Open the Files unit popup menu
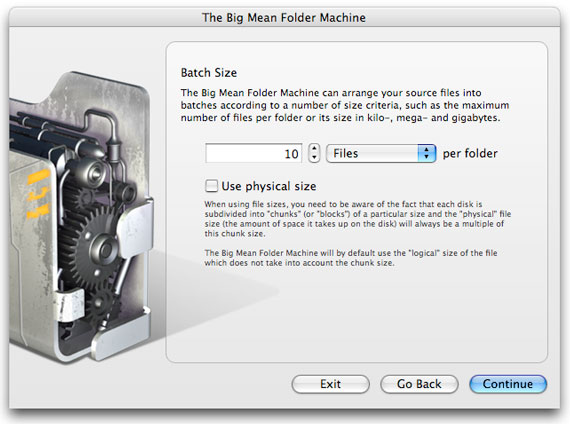This screenshot has width=570, height=424. 381,153
